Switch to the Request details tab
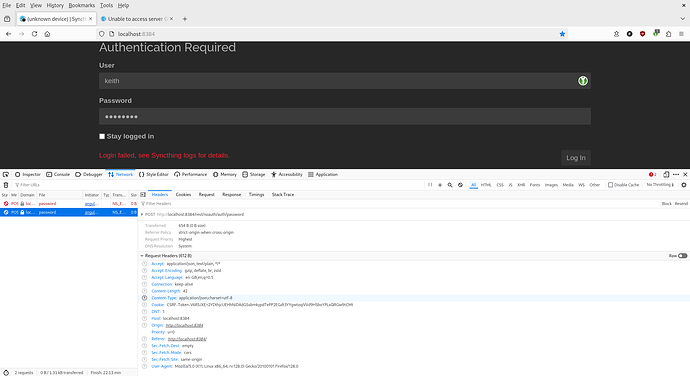 click(x=206, y=194)
